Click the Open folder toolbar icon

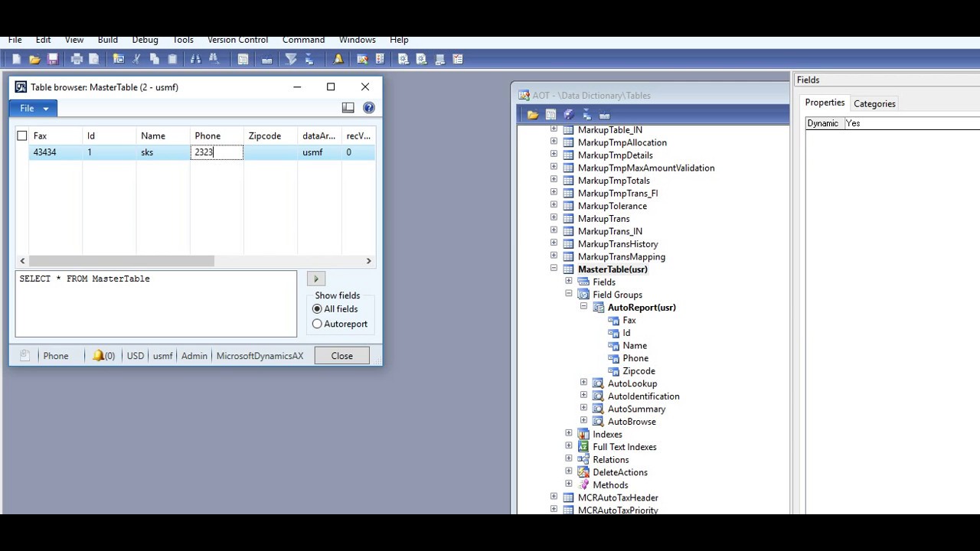34,59
